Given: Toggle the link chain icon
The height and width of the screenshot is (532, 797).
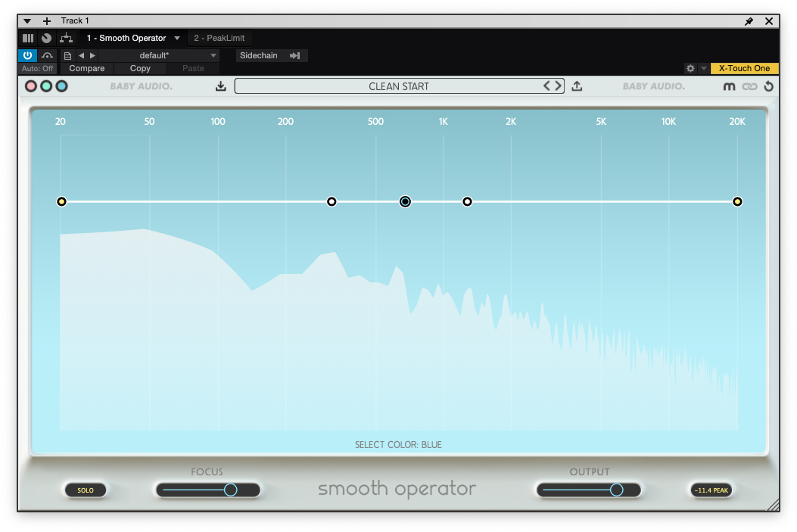Looking at the screenshot, I should [x=750, y=86].
